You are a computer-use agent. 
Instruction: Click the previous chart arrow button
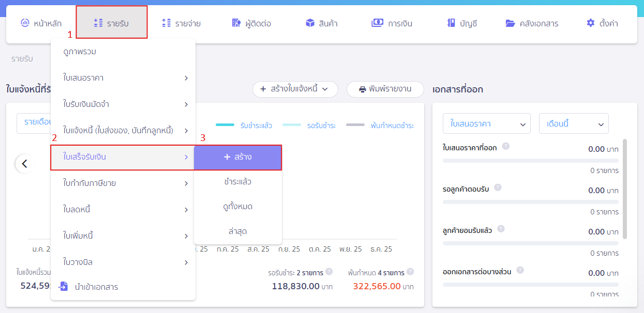coord(24,164)
